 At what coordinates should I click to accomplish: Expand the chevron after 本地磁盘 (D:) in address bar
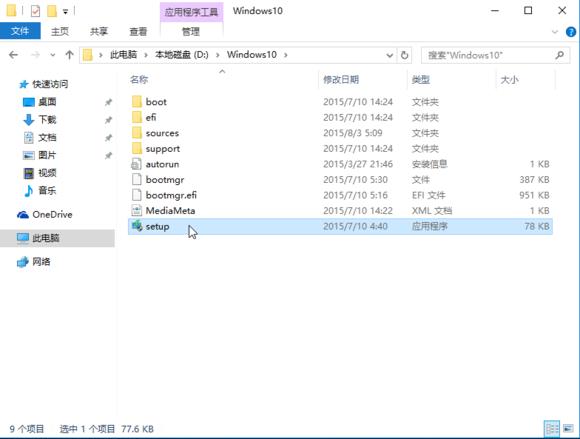tap(218, 55)
